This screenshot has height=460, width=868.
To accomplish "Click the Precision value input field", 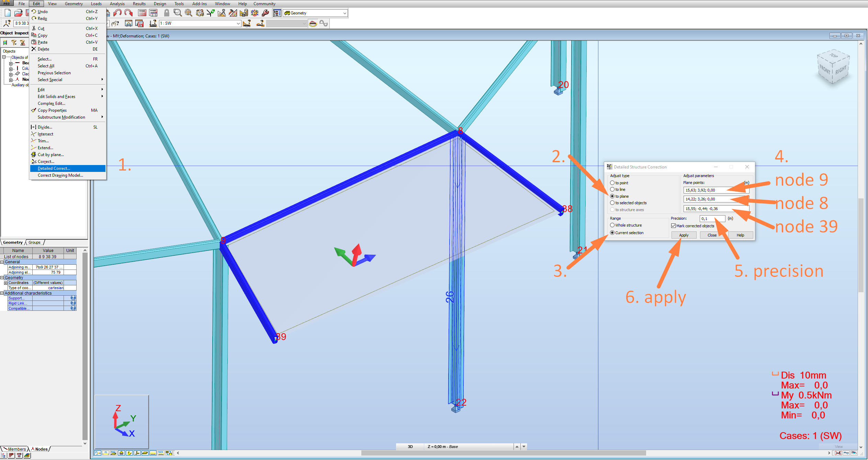I will click(x=712, y=218).
